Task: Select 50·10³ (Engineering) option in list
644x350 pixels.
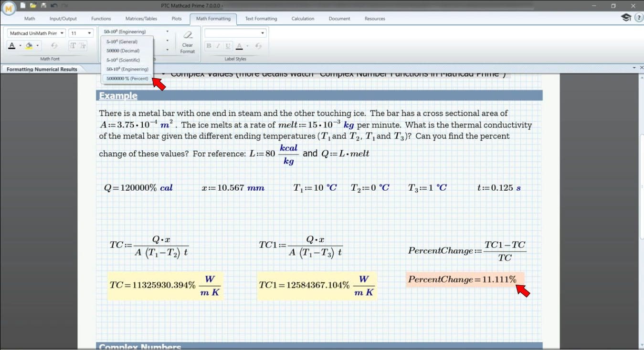Action: click(128, 69)
